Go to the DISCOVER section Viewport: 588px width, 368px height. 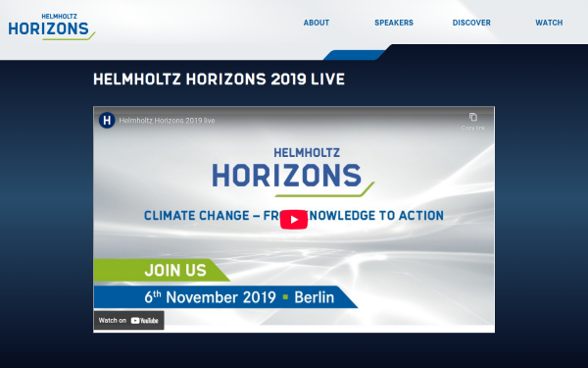471,23
